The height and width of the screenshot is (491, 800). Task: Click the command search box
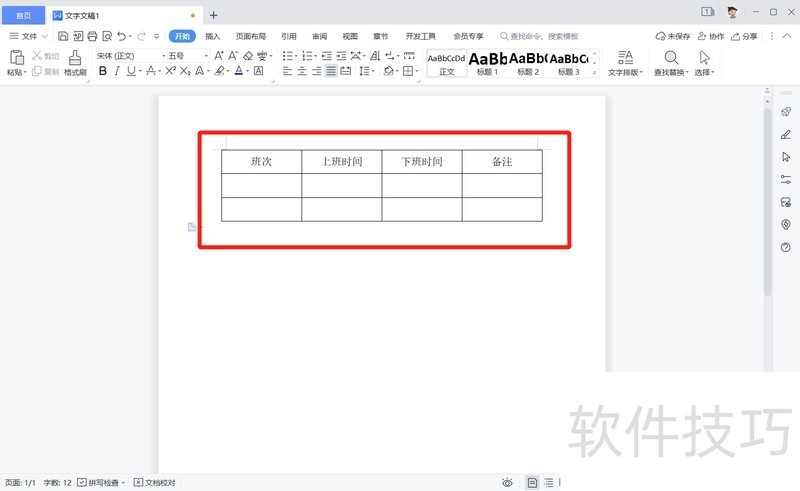click(539, 36)
